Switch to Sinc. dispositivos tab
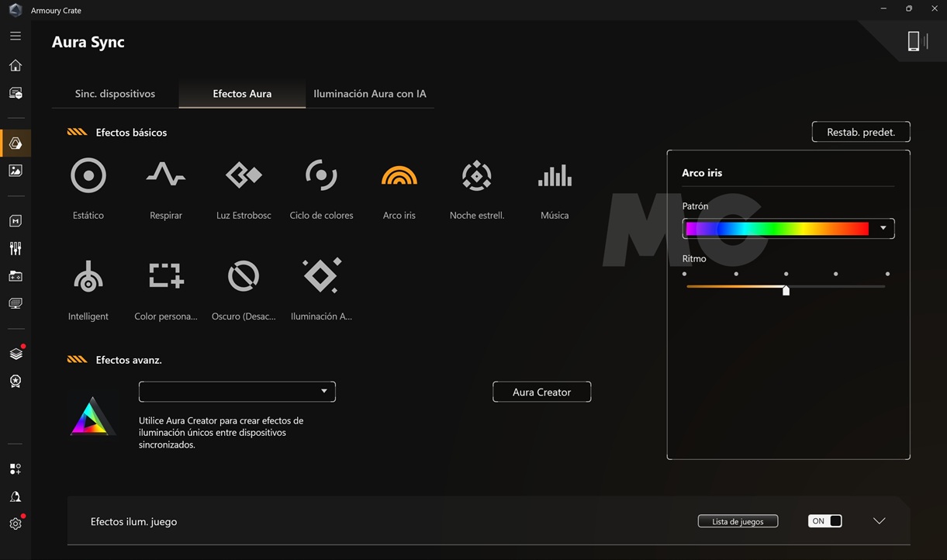Screen dimensions: 947x560 115,94
